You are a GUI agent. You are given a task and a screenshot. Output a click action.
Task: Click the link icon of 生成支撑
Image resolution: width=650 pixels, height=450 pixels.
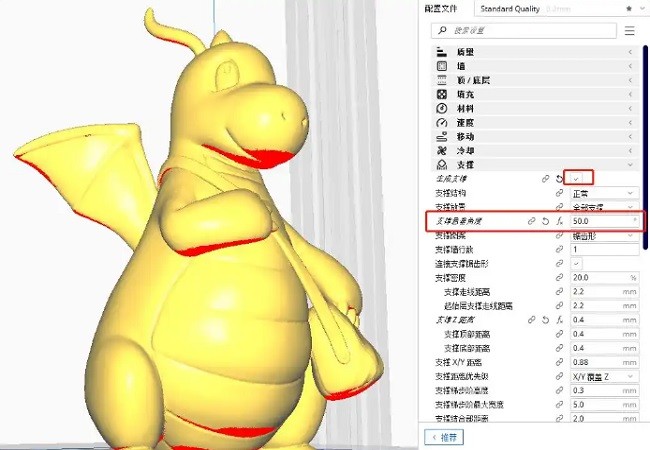pos(546,179)
